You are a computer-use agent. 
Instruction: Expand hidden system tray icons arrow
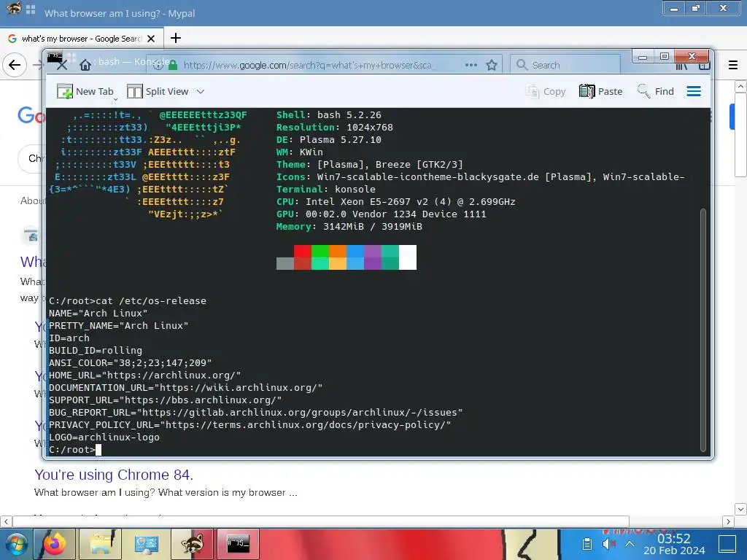point(630,544)
